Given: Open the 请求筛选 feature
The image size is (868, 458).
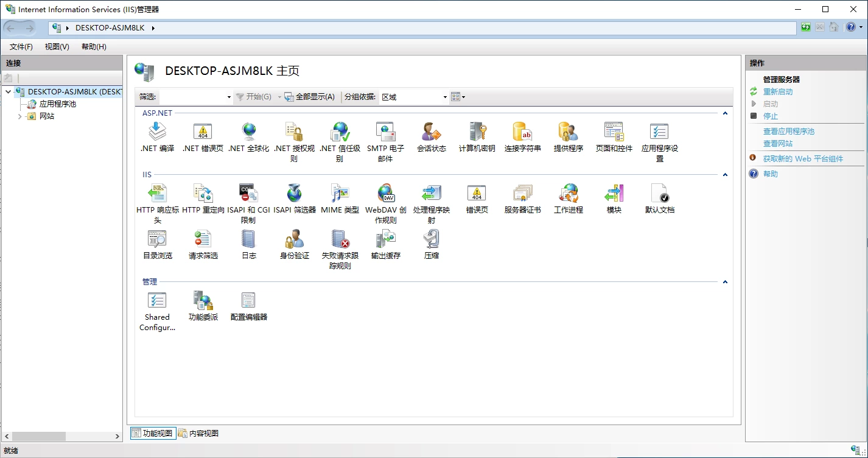Looking at the screenshot, I should pos(203,244).
